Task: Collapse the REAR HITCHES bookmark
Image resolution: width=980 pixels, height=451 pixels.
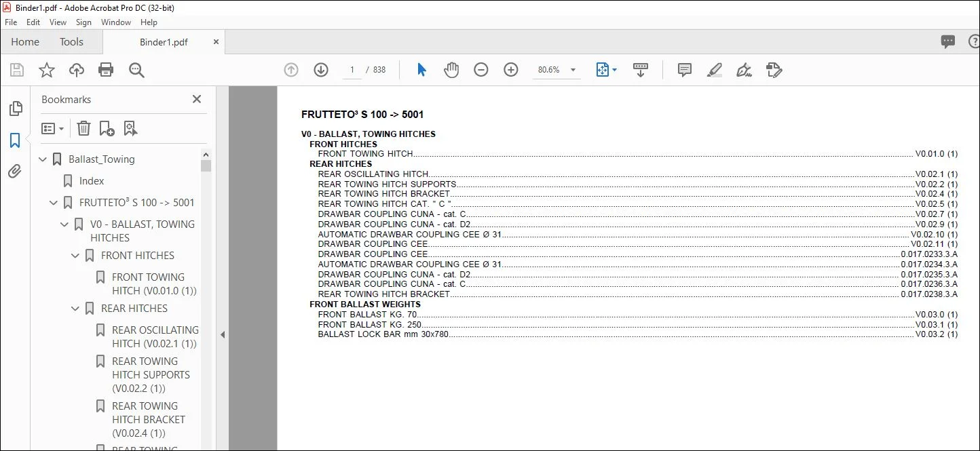Action: click(x=76, y=309)
